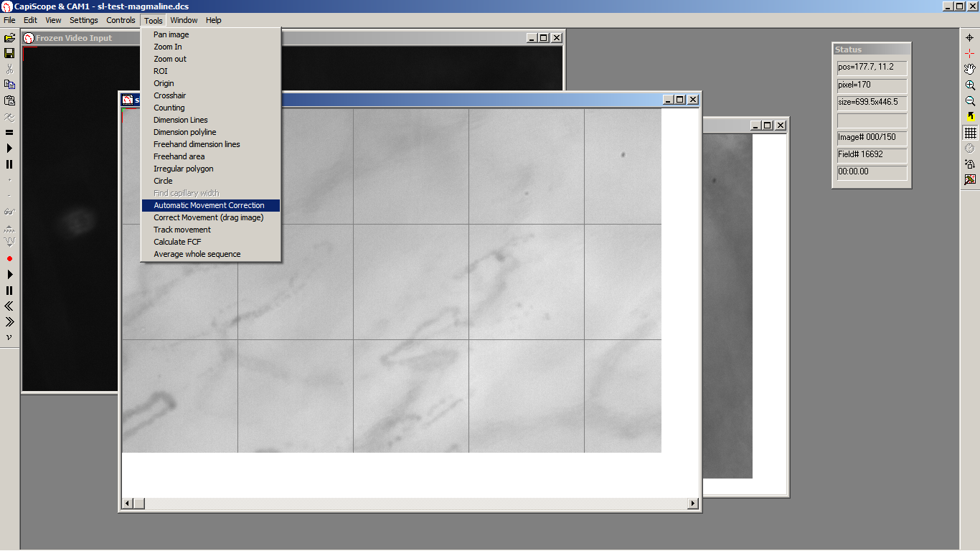Click the zoom out magnifier icon
980x551 pixels.
(970, 100)
